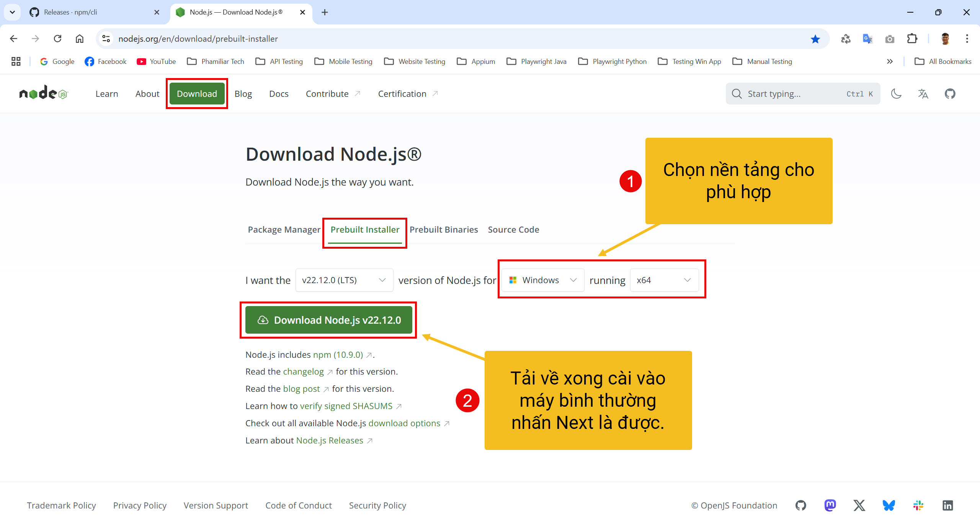Open the LinkedIn footer icon

[947, 505]
